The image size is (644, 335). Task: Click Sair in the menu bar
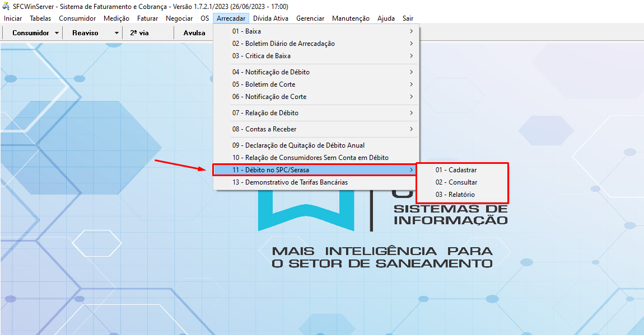click(x=408, y=18)
